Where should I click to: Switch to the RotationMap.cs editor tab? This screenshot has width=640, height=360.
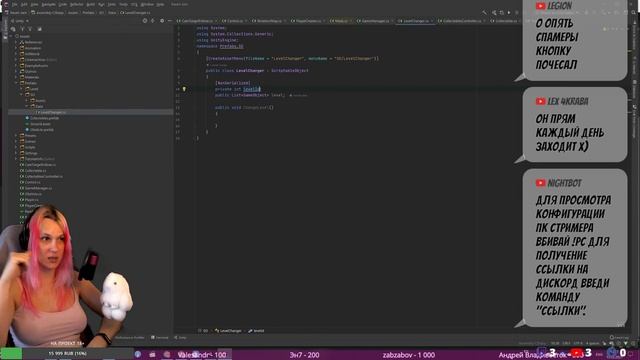pos(269,21)
